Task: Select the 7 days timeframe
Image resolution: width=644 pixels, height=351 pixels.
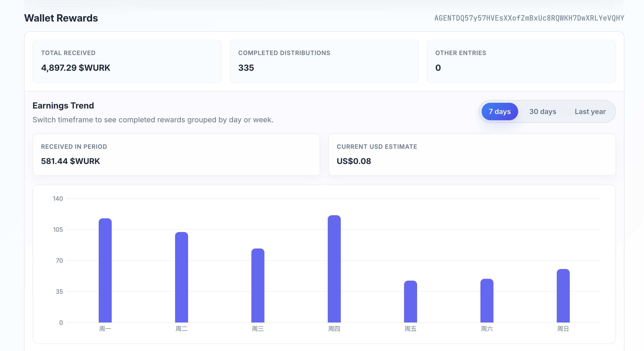Action: [500, 111]
